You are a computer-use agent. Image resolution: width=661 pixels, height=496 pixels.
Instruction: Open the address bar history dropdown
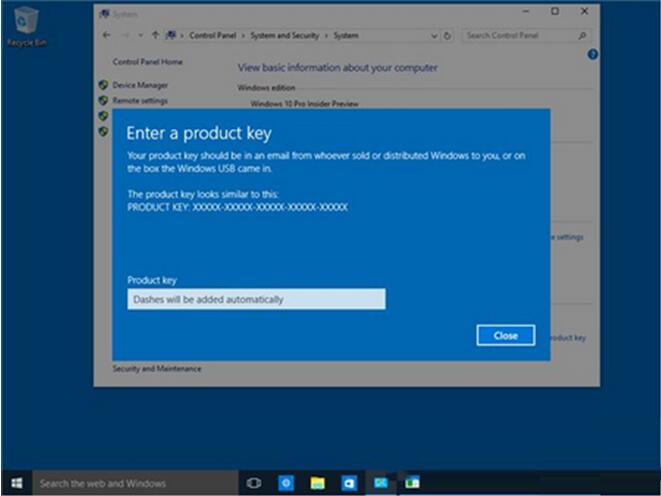[x=434, y=36]
